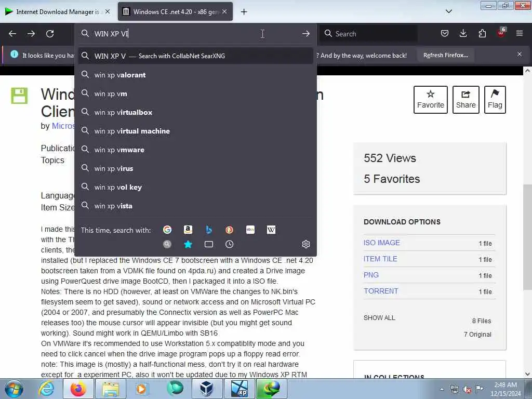
Task: Search with DuckDuckGo engine icon
Action: tap(229, 230)
